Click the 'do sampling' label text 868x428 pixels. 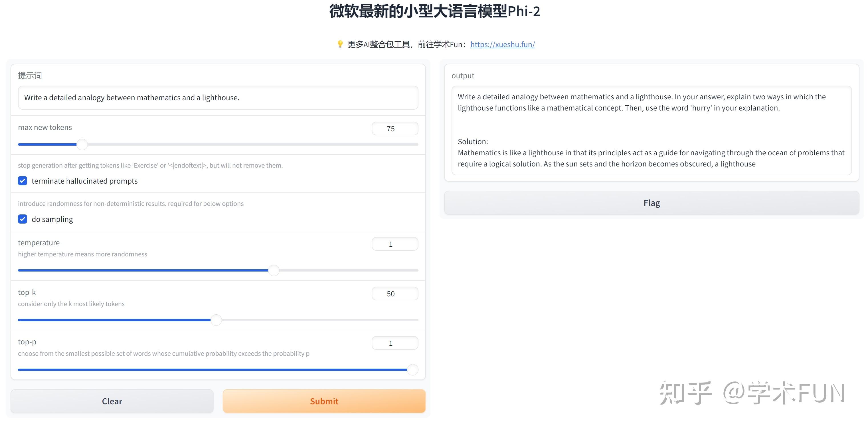click(x=52, y=219)
